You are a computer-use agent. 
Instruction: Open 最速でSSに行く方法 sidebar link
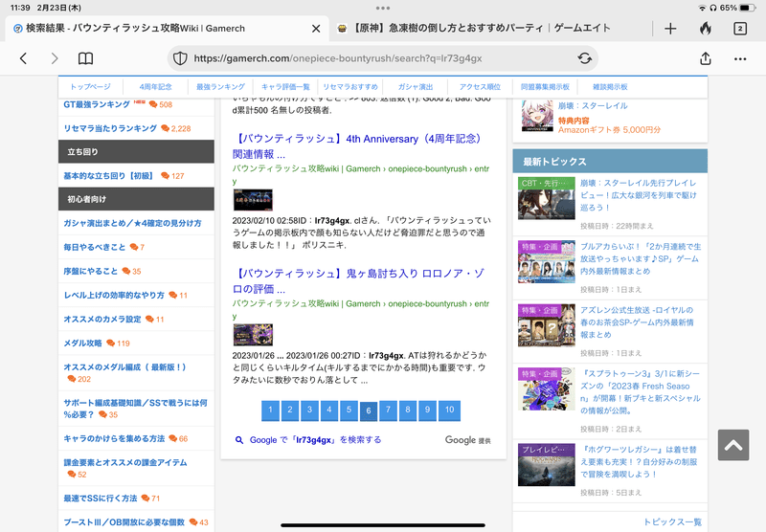click(x=101, y=499)
